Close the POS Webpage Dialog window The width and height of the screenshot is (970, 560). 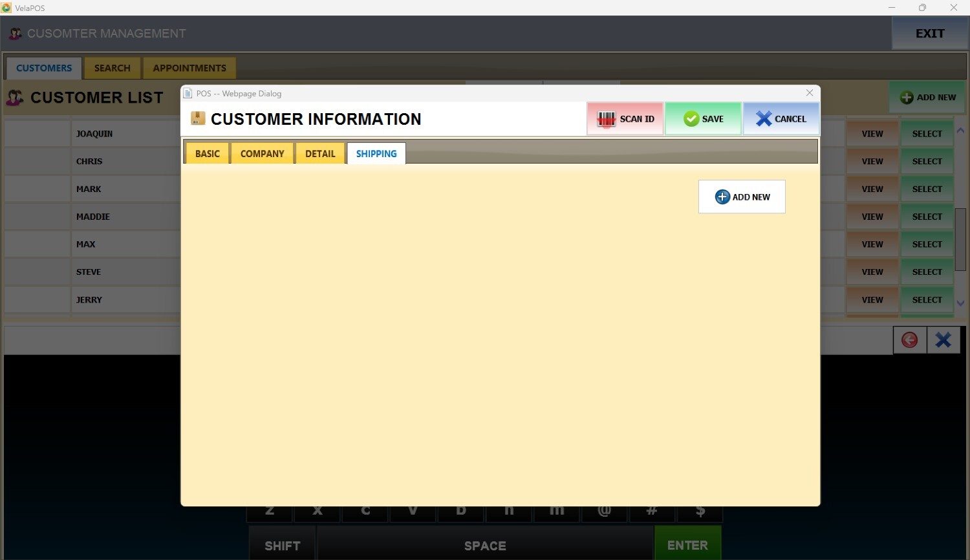pyautogui.click(x=809, y=93)
